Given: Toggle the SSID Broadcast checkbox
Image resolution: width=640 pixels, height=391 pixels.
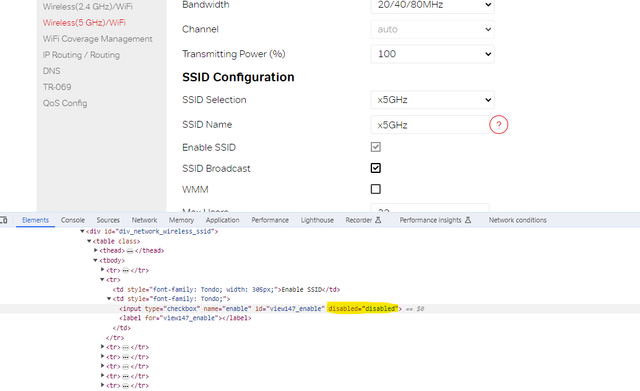Looking at the screenshot, I should click(x=376, y=168).
